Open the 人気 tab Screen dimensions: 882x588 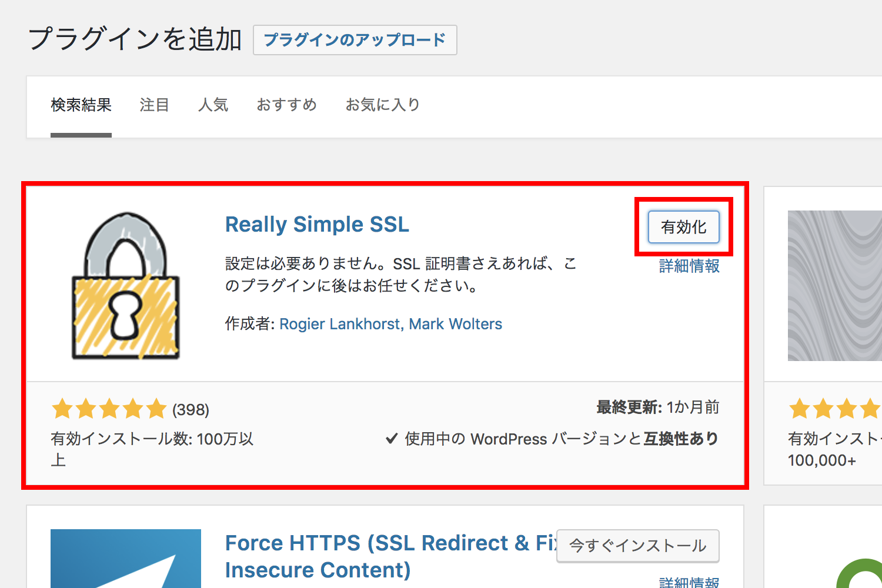pyautogui.click(x=213, y=105)
